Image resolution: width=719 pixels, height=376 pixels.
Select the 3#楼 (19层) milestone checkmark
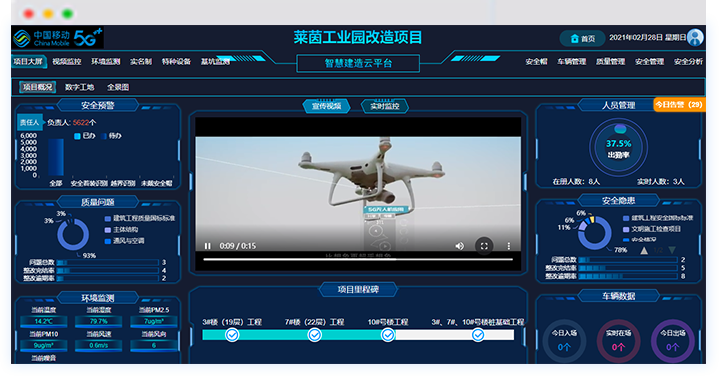click(232, 335)
